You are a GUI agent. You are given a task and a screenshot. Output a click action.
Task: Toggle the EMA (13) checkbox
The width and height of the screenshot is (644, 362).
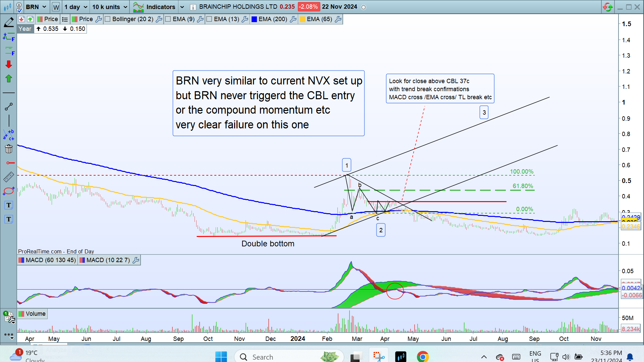(209, 19)
